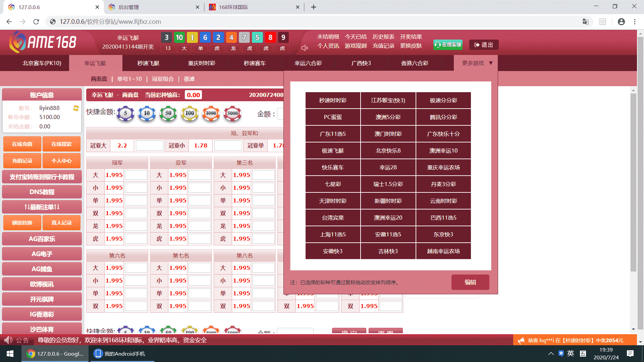Click the AME168 logo
Image resolution: width=644 pixels, height=362 pixels.
point(43,42)
